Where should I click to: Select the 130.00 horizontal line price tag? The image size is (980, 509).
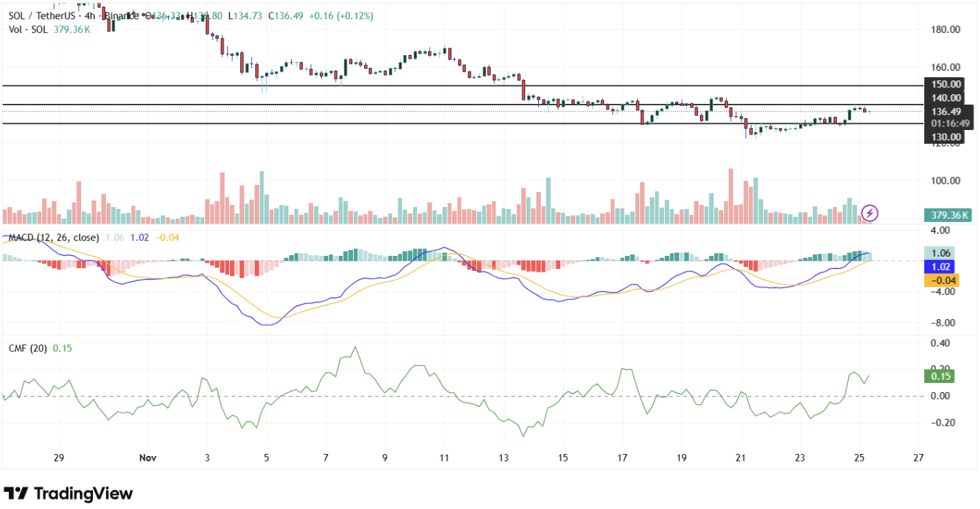click(x=946, y=136)
